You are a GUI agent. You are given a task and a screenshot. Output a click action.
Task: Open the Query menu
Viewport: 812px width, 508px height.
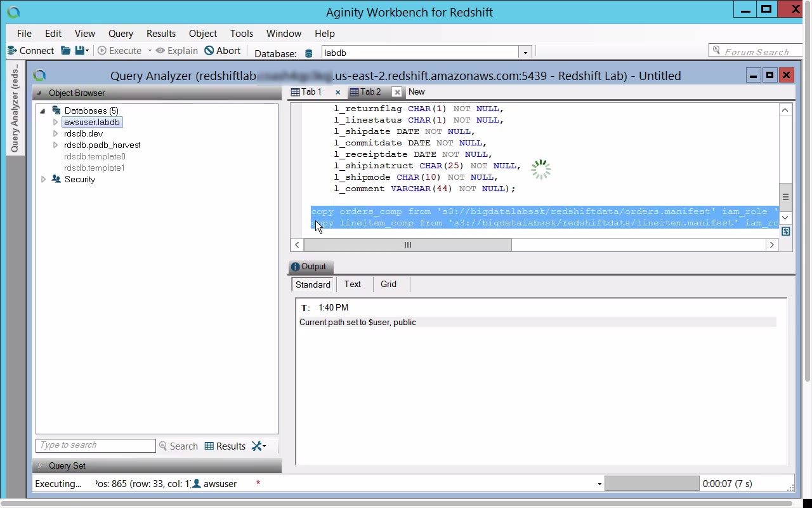coord(121,34)
